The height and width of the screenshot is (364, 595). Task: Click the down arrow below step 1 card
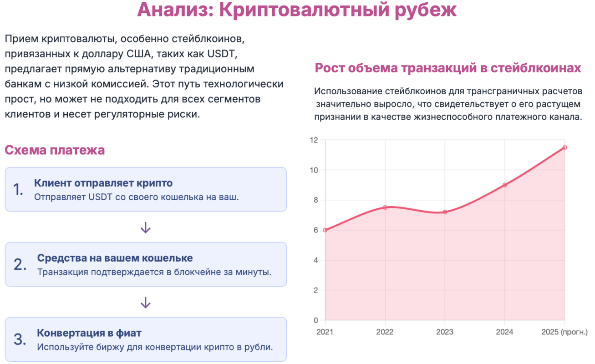145,227
